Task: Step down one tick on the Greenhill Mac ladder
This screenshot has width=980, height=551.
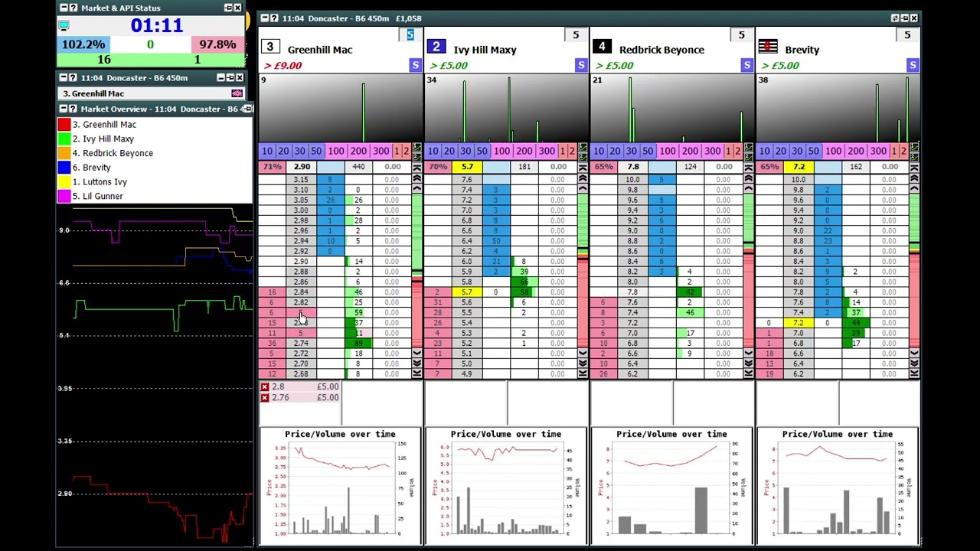Action: coord(416,354)
